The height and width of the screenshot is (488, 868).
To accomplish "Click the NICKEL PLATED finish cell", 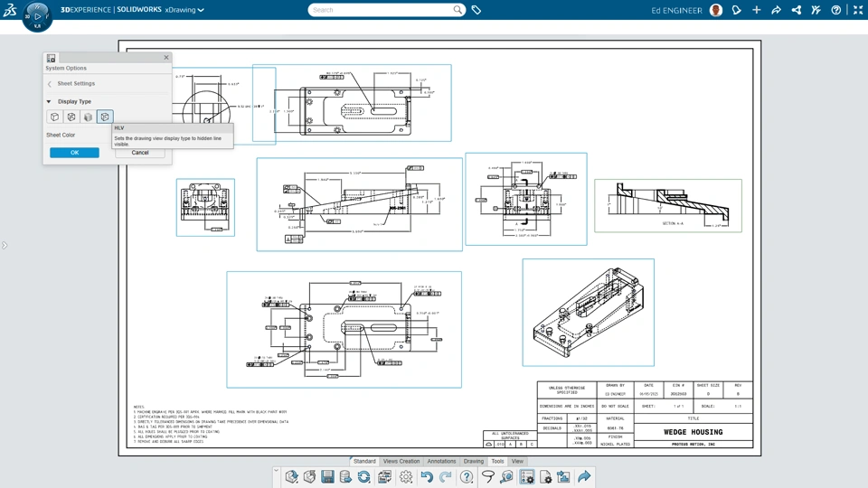I will click(616, 444).
